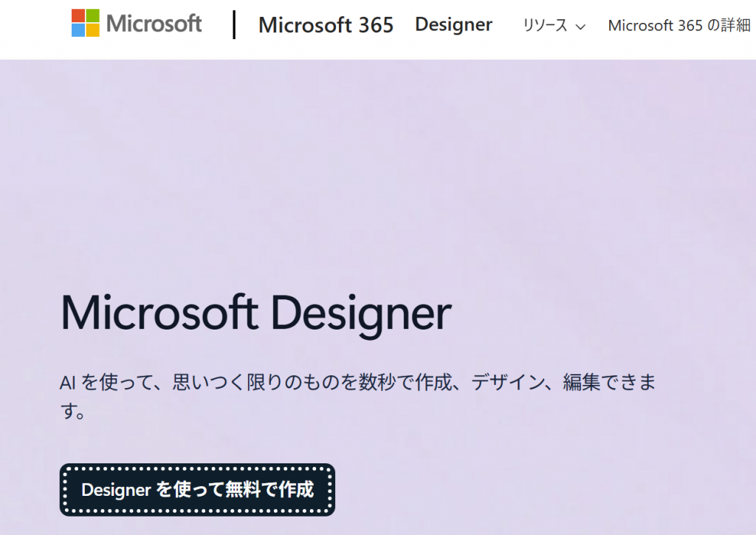Click the Designer を使って無料で作成 button
The width and height of the screenshot is (756, 535).
197,490
